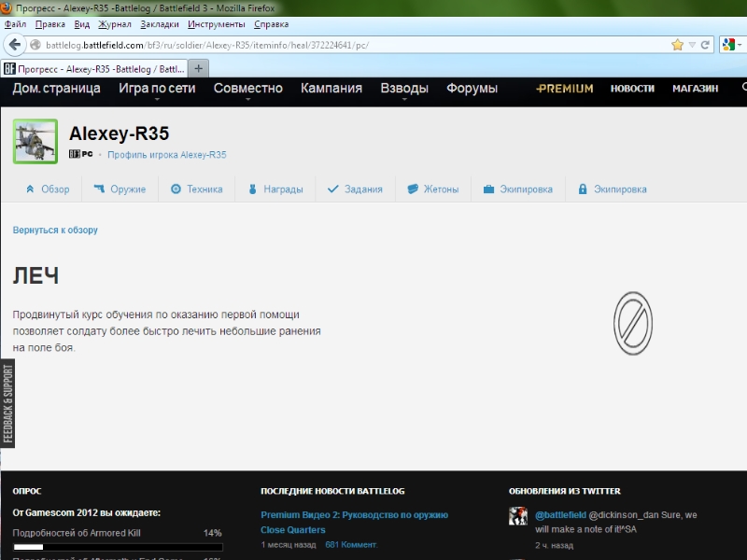Open the Google search engine selector

[x=731, y=45]
